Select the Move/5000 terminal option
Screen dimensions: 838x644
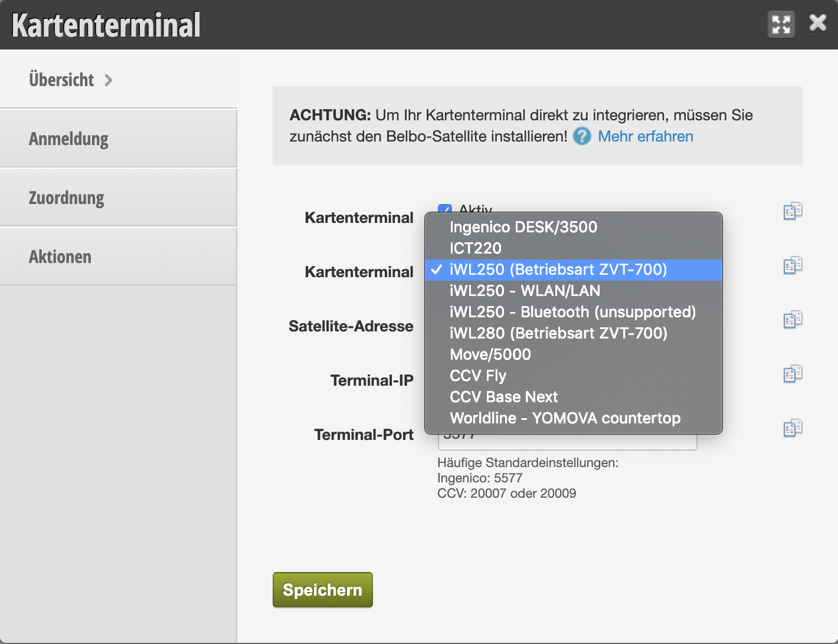coord(490,354)
